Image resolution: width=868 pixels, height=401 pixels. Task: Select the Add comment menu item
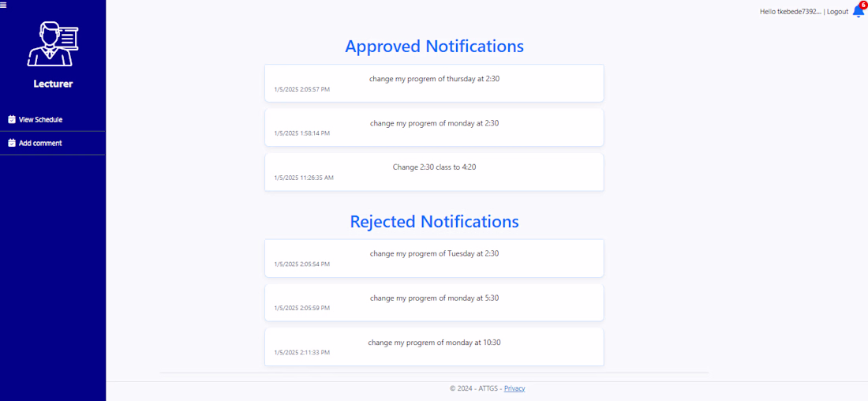[x=40, y=143]
